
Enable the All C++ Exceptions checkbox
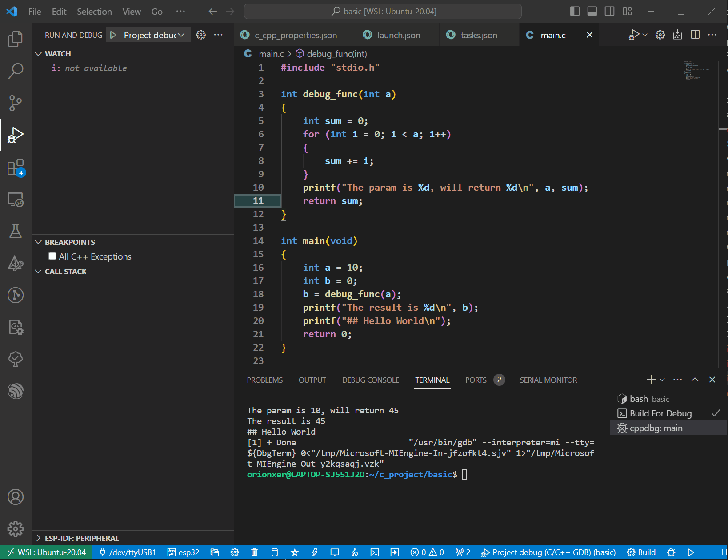[52, 256]
